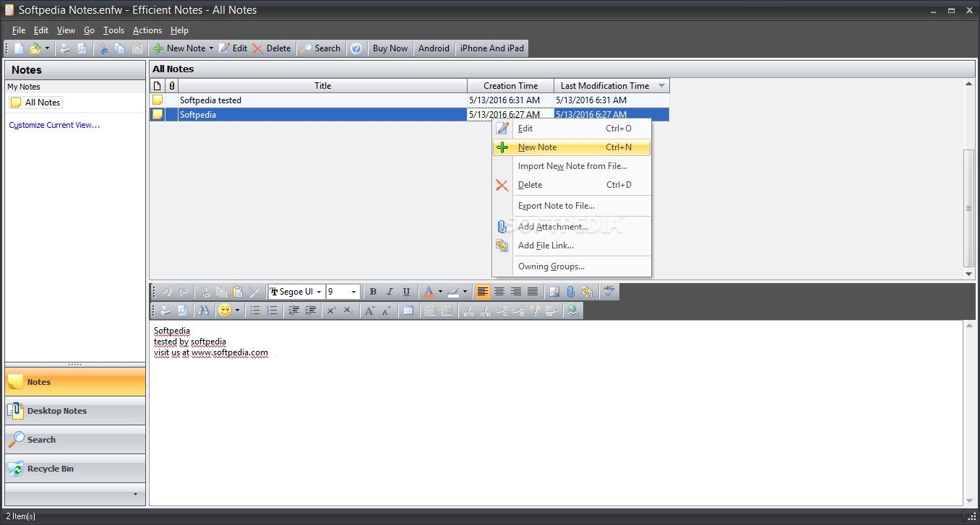This screenshot has height=525, width=980.
Task: Toggle Bold formatting in editor
Action: [x=373, y=292]
